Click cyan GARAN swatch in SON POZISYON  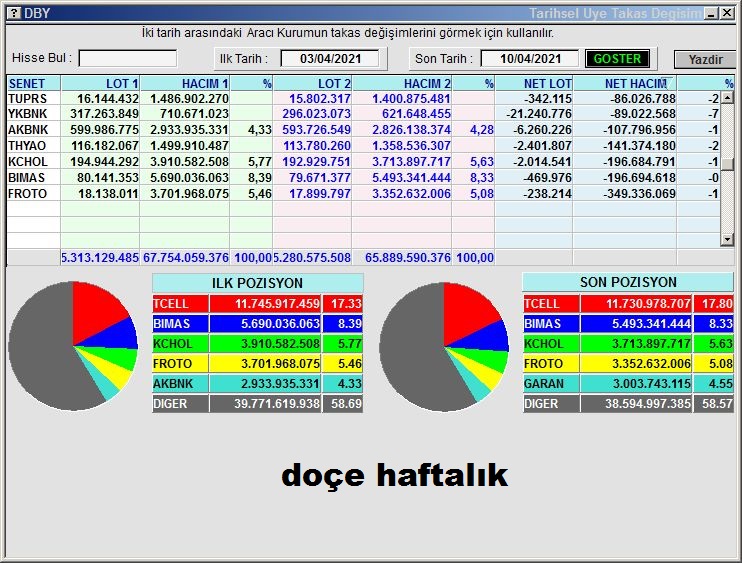(551, 383)
